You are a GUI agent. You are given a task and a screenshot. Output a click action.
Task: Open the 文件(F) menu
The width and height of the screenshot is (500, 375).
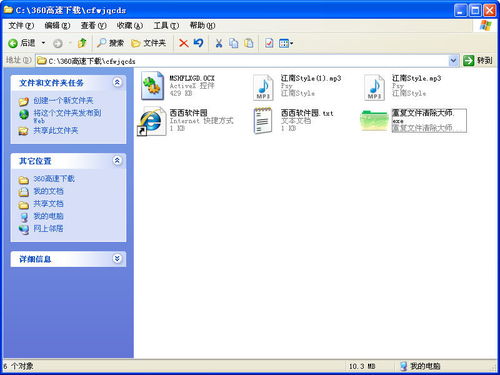pos(21,25)
